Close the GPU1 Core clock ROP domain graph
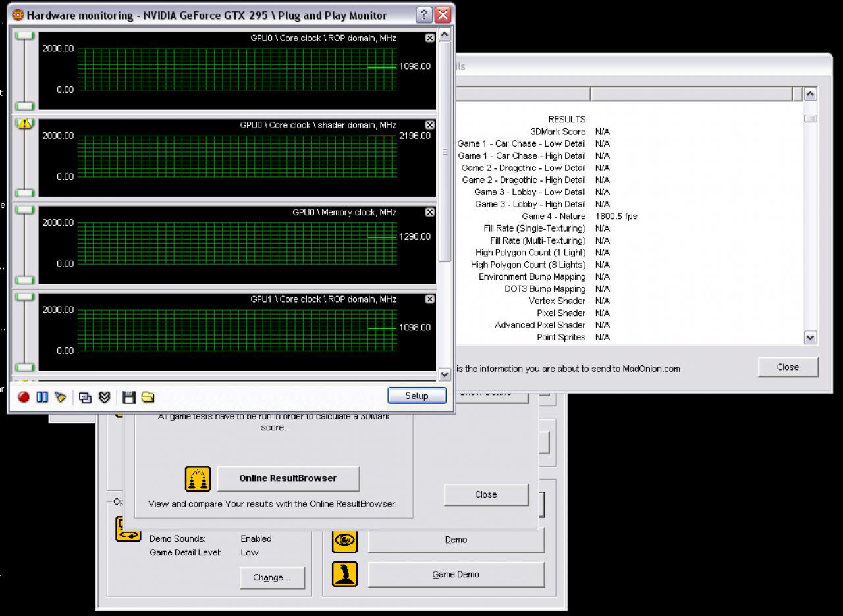The image size is (843, 616). [430, 299]
